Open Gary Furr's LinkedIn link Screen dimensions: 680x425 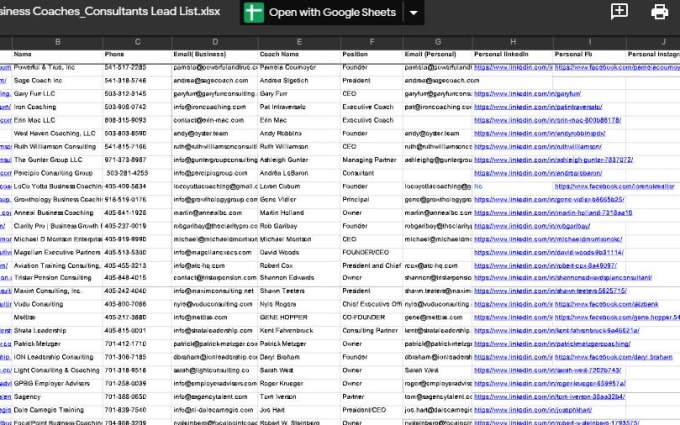[527, 94]
